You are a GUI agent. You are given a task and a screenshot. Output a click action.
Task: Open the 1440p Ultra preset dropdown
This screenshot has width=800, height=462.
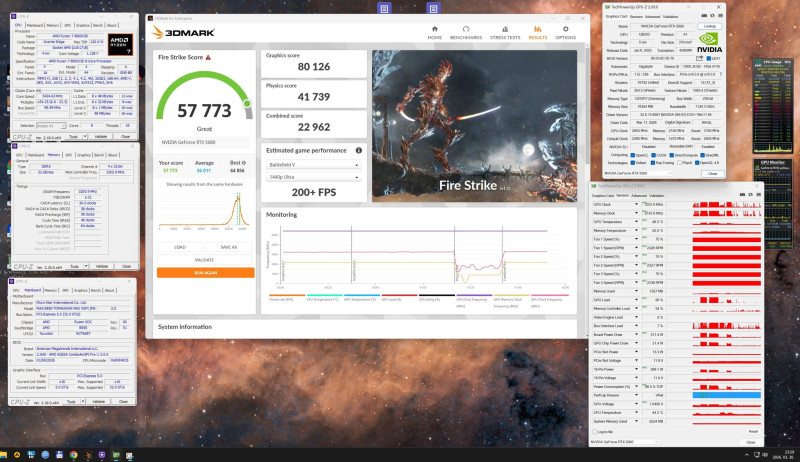(313, 177)
